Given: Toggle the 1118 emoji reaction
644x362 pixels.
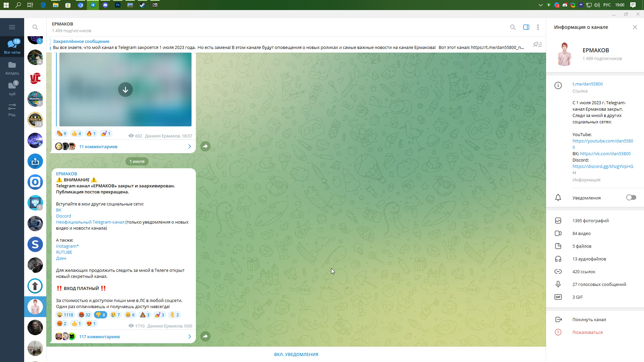Looking at the screenshot, I should pyautogui.click(x=65, y=315).
